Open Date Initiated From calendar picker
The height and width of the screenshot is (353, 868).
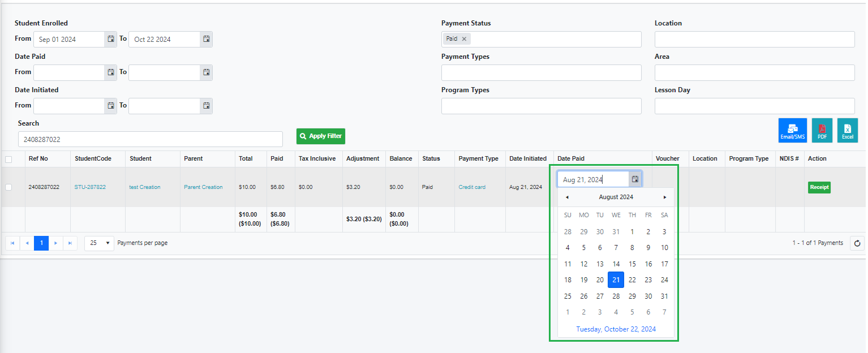click(x=111, y=106)
